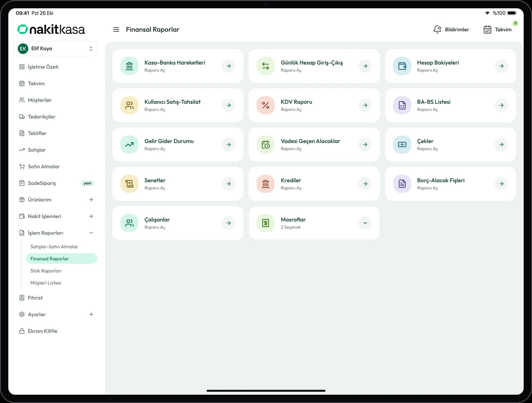Click the BA-BS Listesi document icon
This screenshot has width=532, height=403.
402,105
